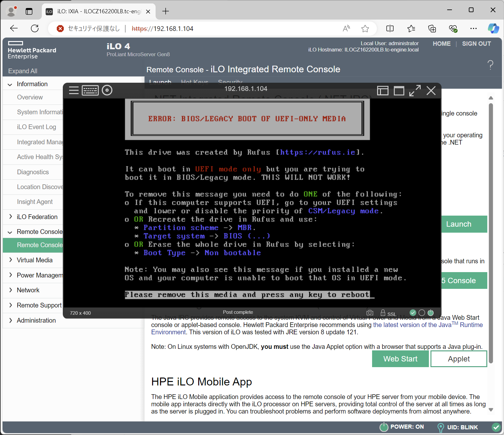The image size is (504, 435).
Task: Click browser back arrow
Action: [x=14, y=28]
